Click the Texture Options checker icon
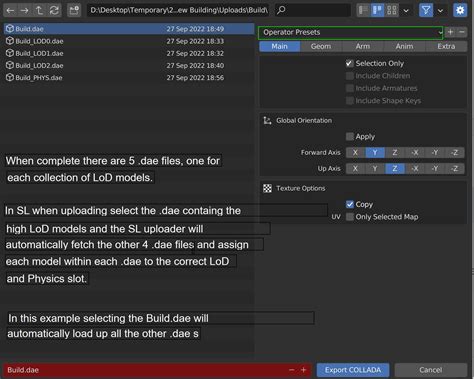474x379 pixels. [x=267, y=188]
